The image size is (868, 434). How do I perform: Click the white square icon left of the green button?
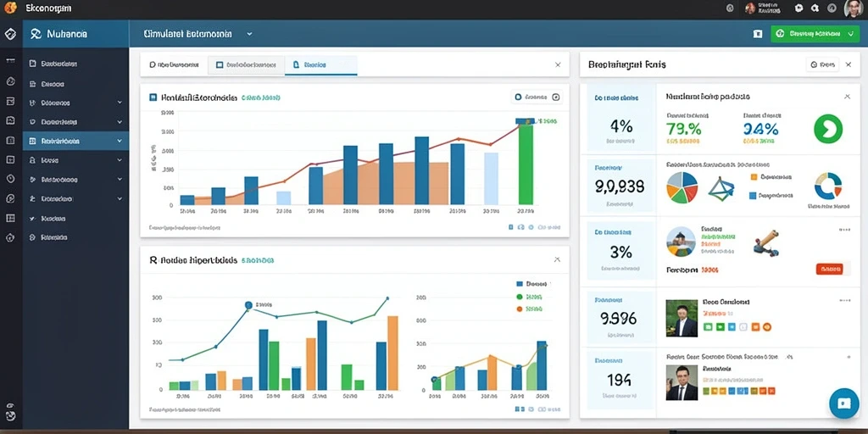758,34
